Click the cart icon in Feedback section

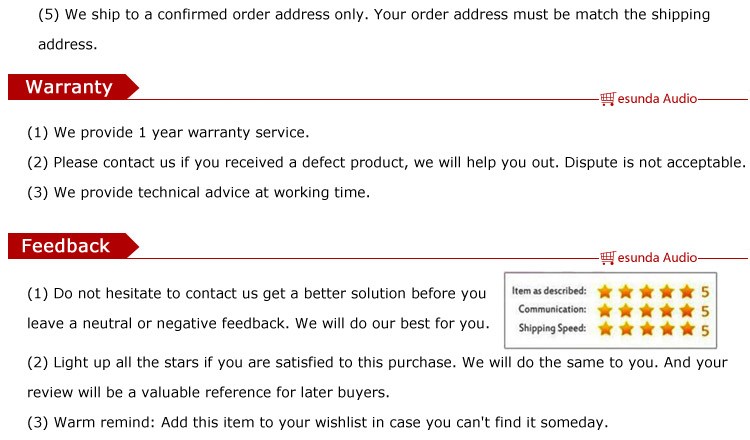(607, 259)
